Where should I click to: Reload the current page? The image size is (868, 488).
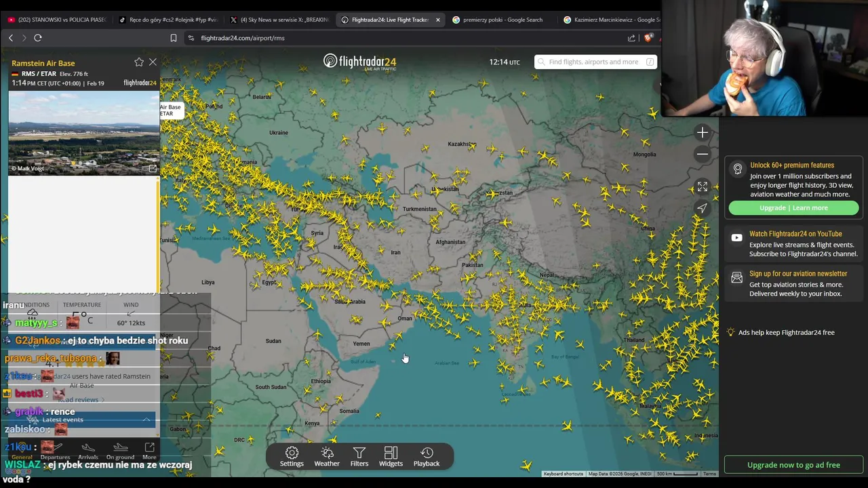point(38,38)
